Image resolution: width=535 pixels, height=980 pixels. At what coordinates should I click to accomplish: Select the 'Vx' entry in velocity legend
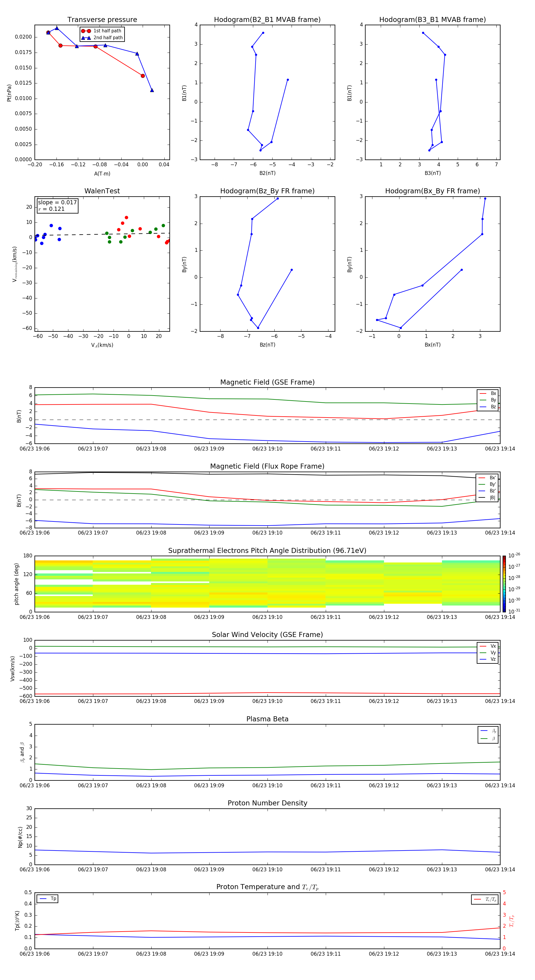488,646
